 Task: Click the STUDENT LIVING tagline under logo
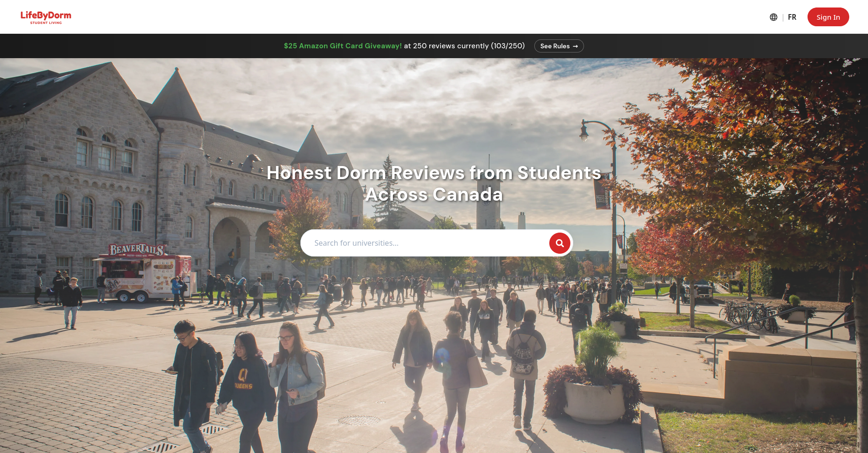[x=46, y=23]
